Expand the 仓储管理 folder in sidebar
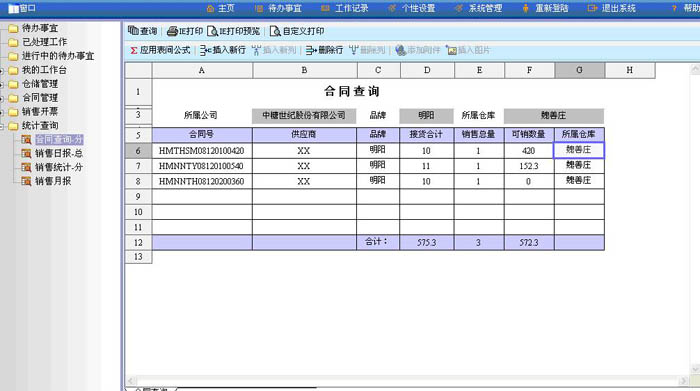This screenshot has width=700, height=391. [x=1, y=84]
